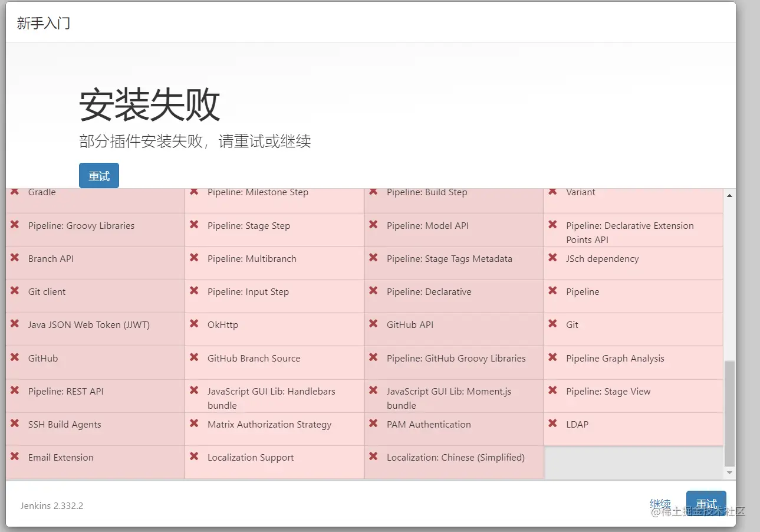The width and height of the screenshot is (760, 532).
Task: Click the blue 重试 button under the heading
Action: click(99, 176)
